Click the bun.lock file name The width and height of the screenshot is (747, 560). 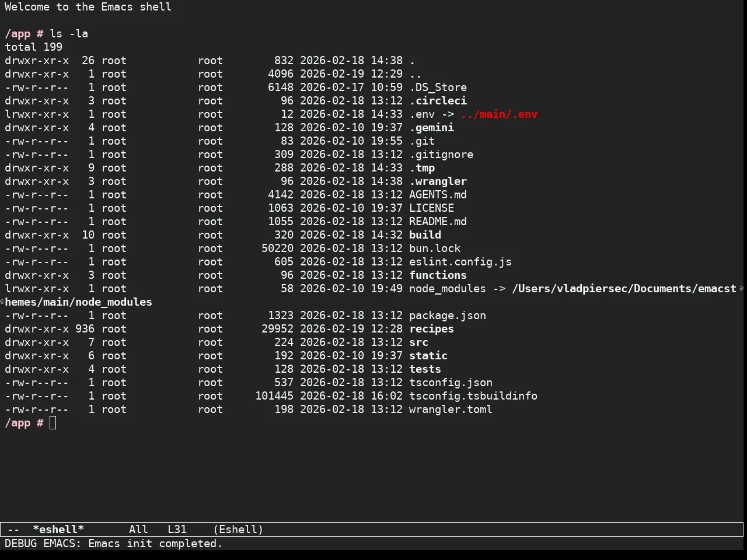(435, 249)
